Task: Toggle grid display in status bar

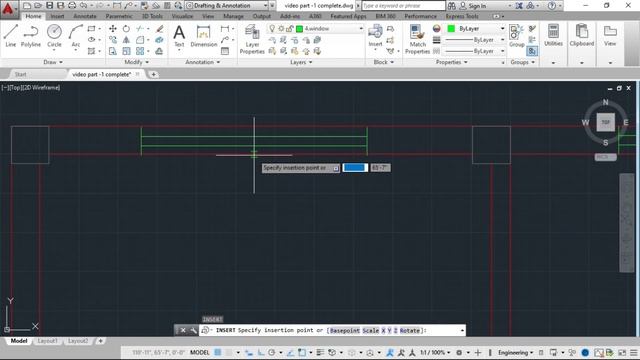Action: point(218,352)
